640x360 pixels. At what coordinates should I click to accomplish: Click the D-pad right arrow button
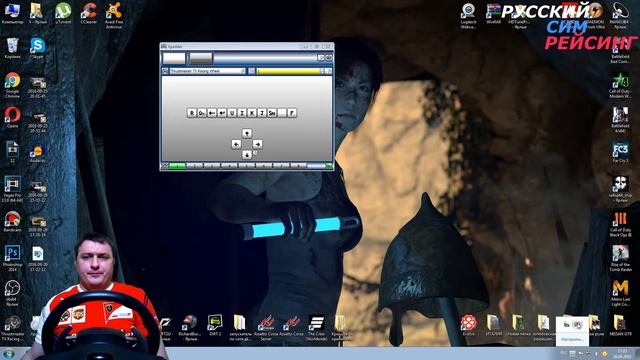[258, 144]
